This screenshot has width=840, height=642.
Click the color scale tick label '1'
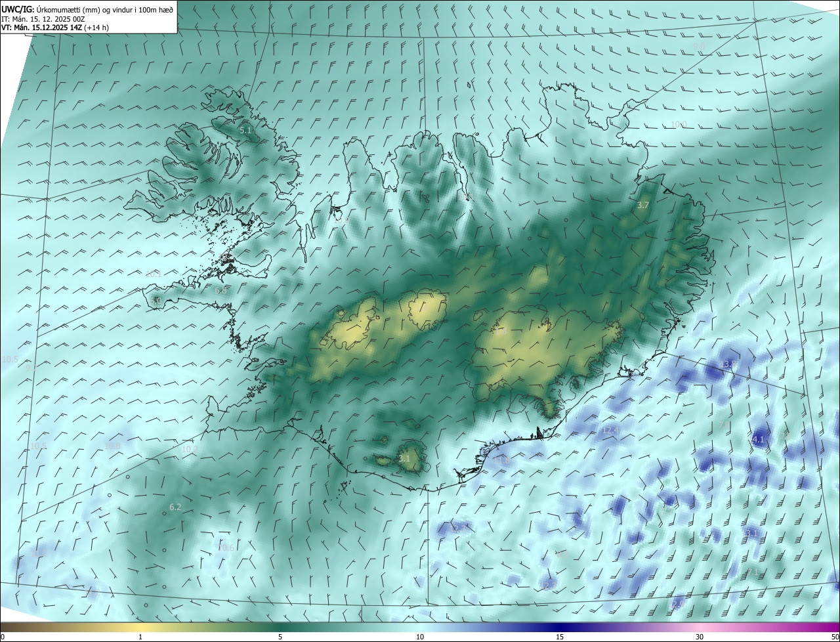point(140,637)
